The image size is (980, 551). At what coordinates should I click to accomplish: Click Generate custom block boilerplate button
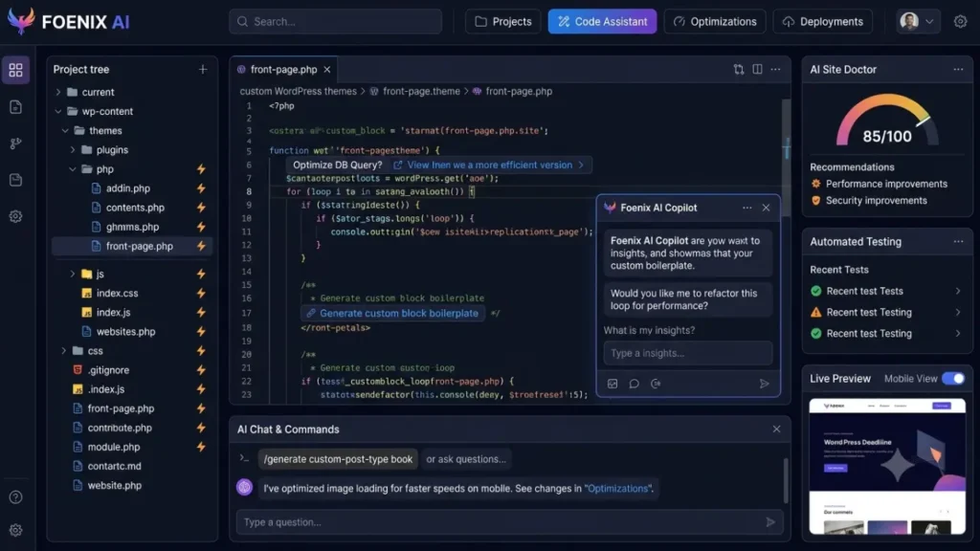click(393, 313)
